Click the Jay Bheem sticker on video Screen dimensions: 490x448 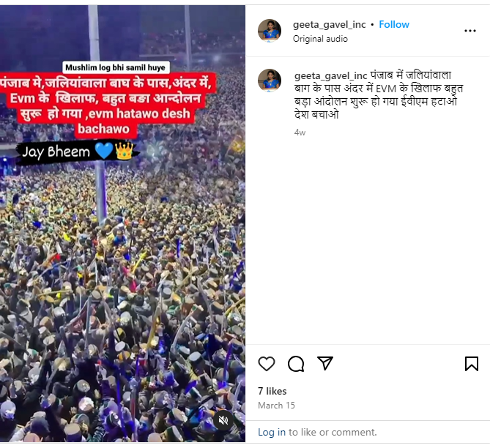pyautogui.click(x=78, y=152)
